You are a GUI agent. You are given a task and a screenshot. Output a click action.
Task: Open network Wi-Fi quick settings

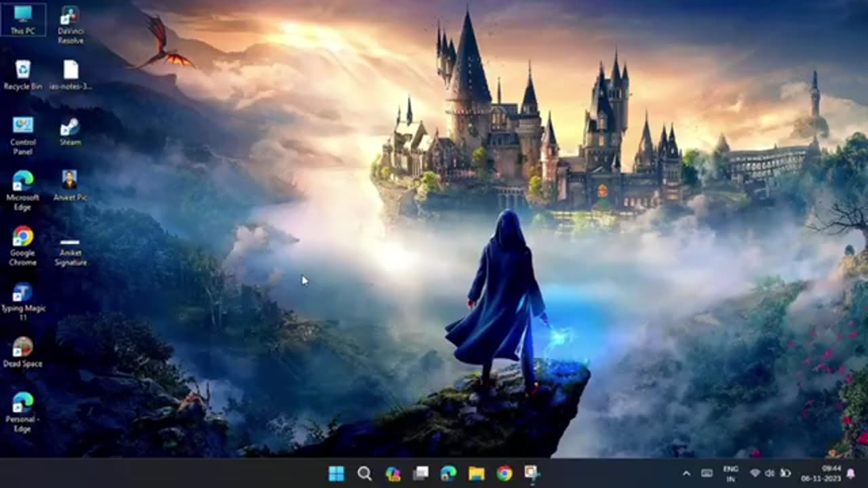coord(755,473)
